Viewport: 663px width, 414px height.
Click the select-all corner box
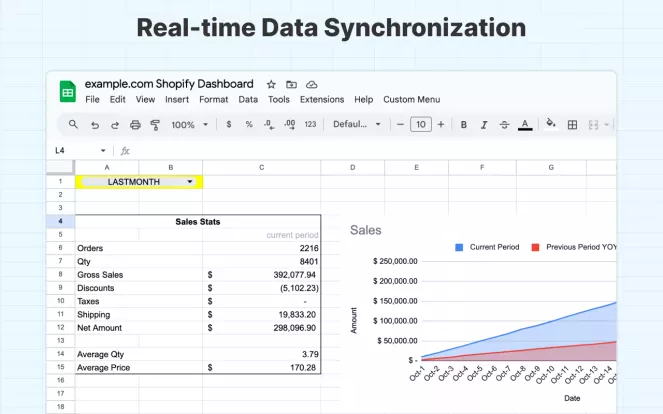60,167
